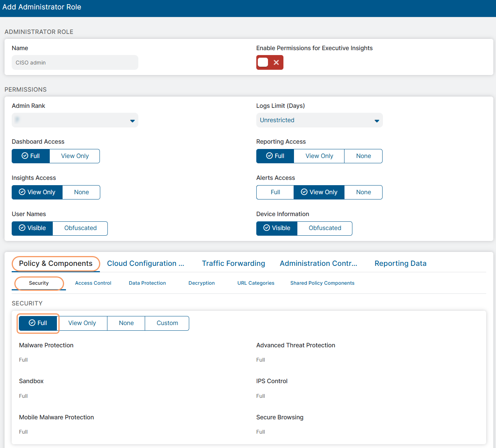The height and width of the screenshot is (448, 496).
Task: Open the Traffic Forwarding tab
Action: 233,264
